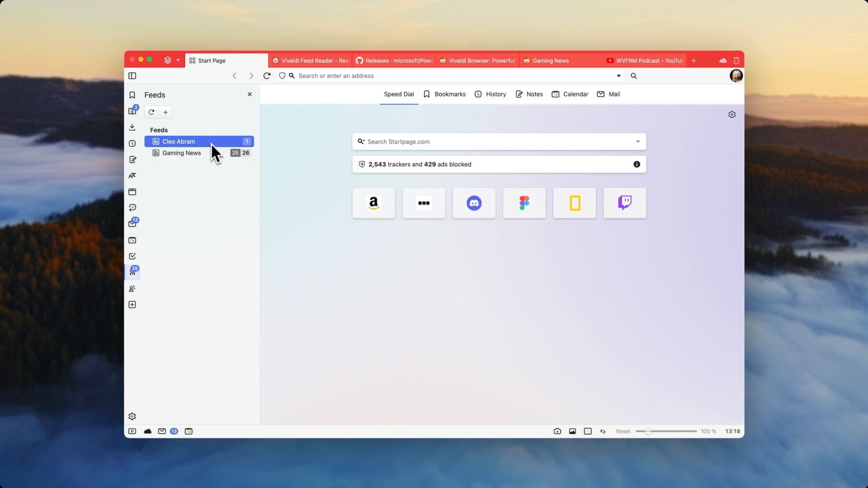
Task: Open the Contacts panel icon
Action: pos(132,289)
